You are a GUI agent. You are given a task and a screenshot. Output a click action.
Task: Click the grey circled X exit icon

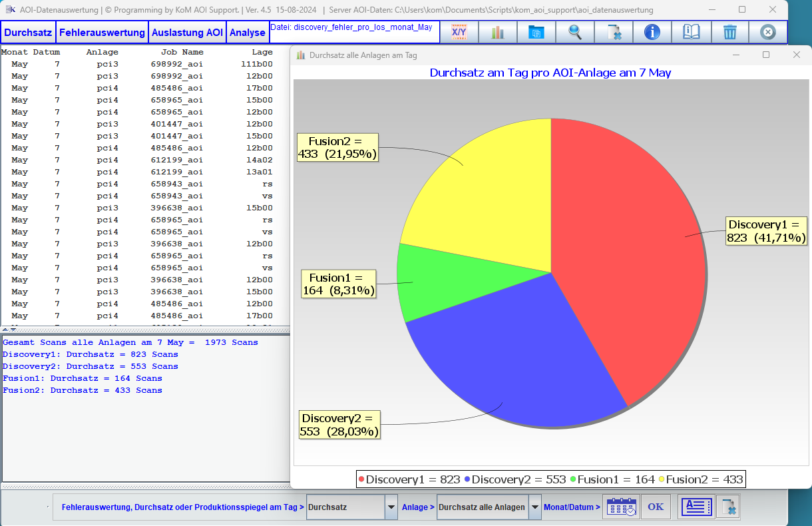coord(767,32)
